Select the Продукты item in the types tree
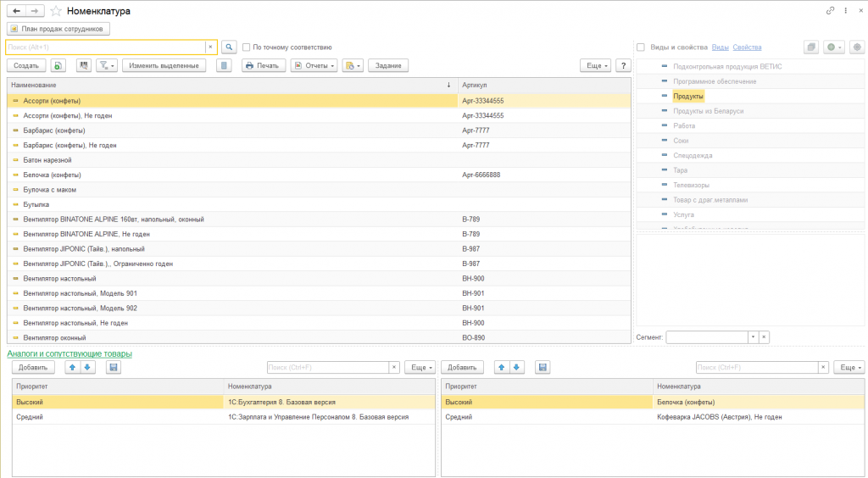The width and height of the screenshot is (868, 478). pos(688,97)
